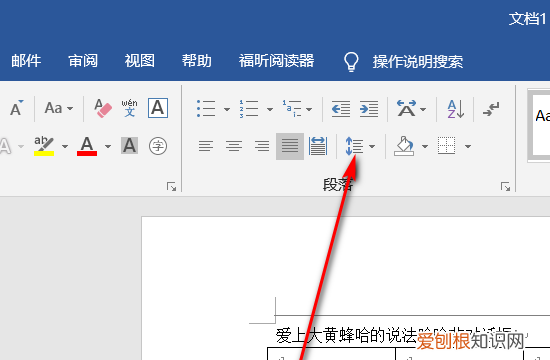Expand the Shading dropdown arrow
The width and height of the screenshot is (550, 360).
click(x=425, y=146)
